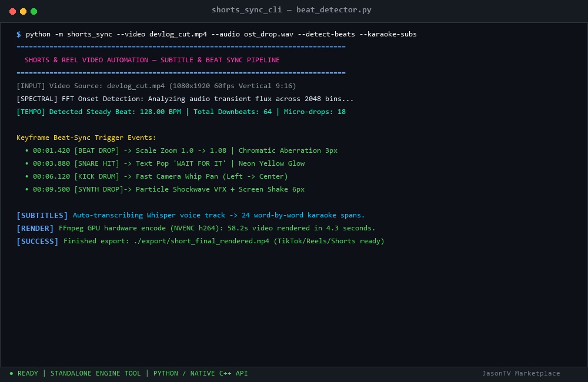Click the FFmpeg GPU hardware encode text
Screen dimensions: 588x382
(x=217, y=228)
